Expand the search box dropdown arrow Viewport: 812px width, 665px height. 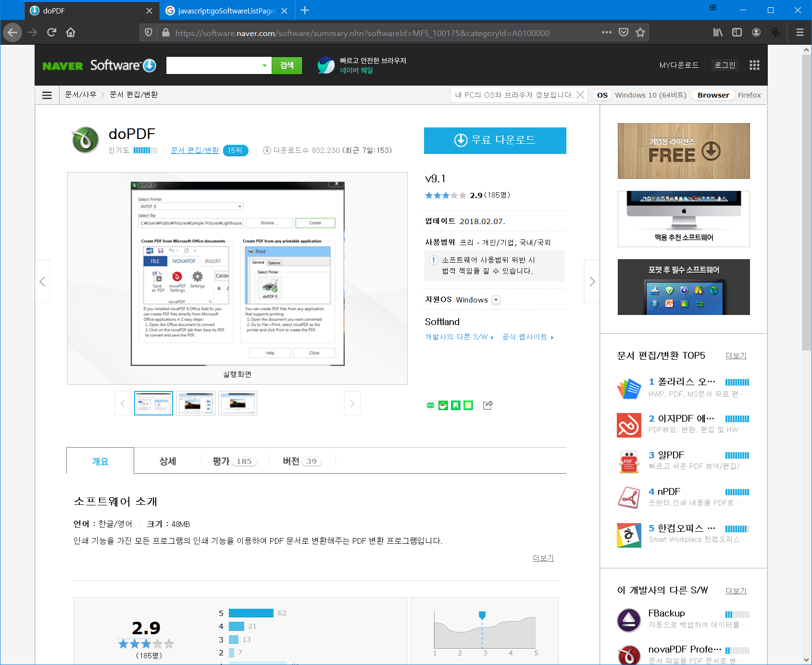[264, 65]
